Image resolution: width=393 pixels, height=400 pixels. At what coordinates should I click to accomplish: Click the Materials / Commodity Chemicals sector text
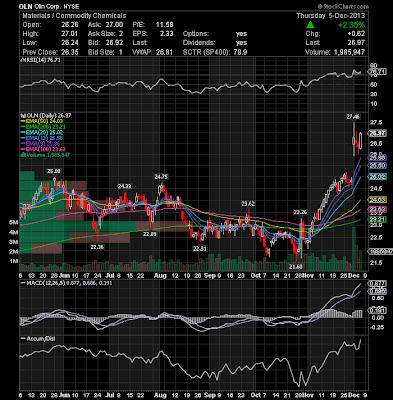pyautogui.click(x=74, y=16)
